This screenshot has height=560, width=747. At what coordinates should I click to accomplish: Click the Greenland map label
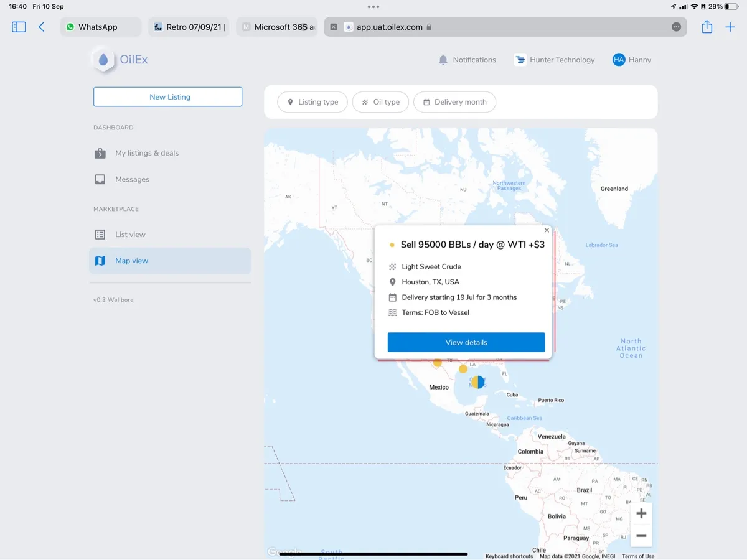[x=614, y=189]
